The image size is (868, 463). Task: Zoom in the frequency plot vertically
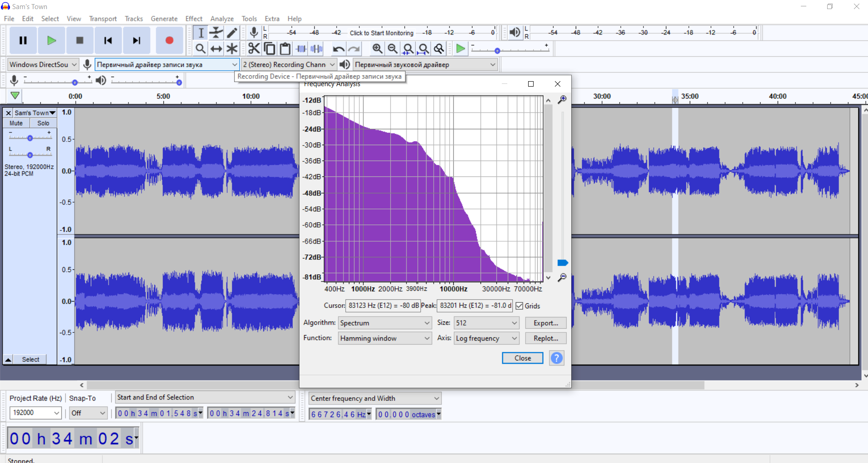point(562,99)
